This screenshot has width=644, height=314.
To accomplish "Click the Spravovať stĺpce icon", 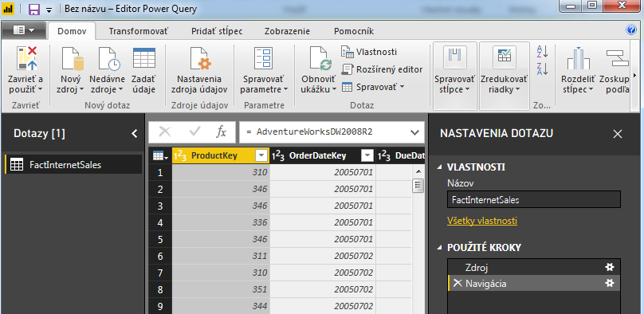I will point(454,57).
